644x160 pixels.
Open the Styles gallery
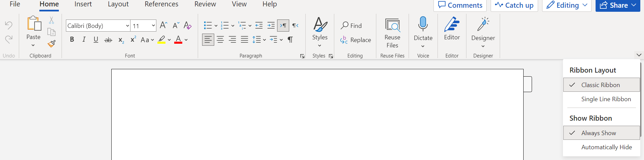click(x=320, y=32)
